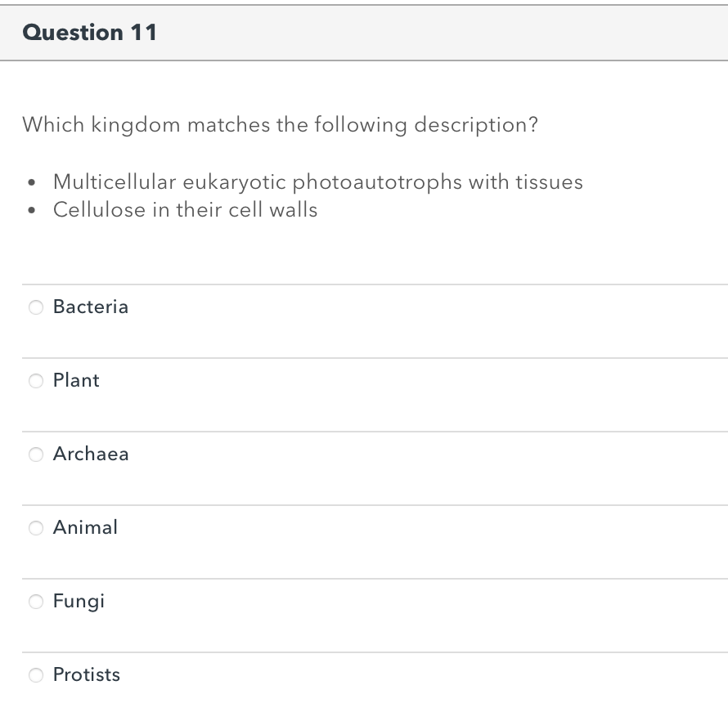728x721 pixels.
Task: Click the Plant answer label
Action: tap(75, 381)
